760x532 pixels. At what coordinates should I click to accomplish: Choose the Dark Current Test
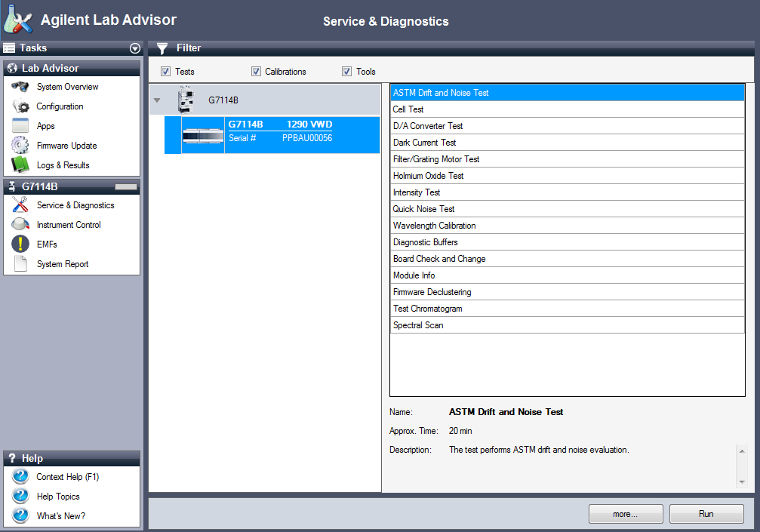(x=422, y=142)
